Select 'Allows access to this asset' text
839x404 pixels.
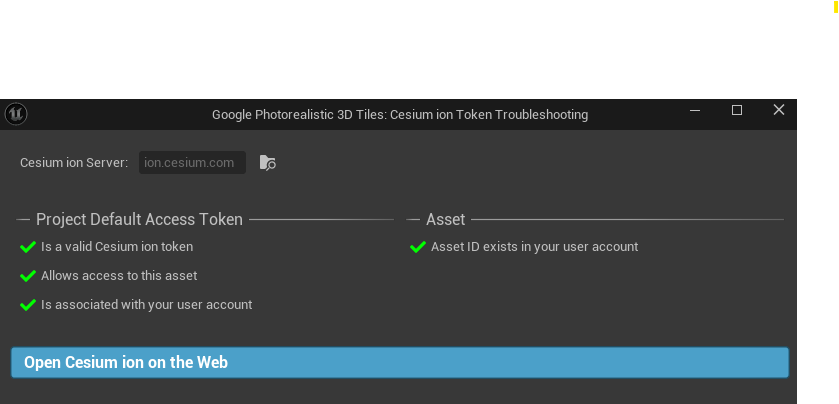click(x=119, y=276)
